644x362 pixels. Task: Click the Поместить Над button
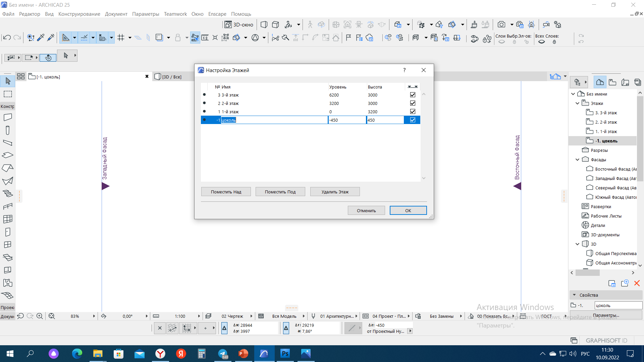(x=226, y=192)
